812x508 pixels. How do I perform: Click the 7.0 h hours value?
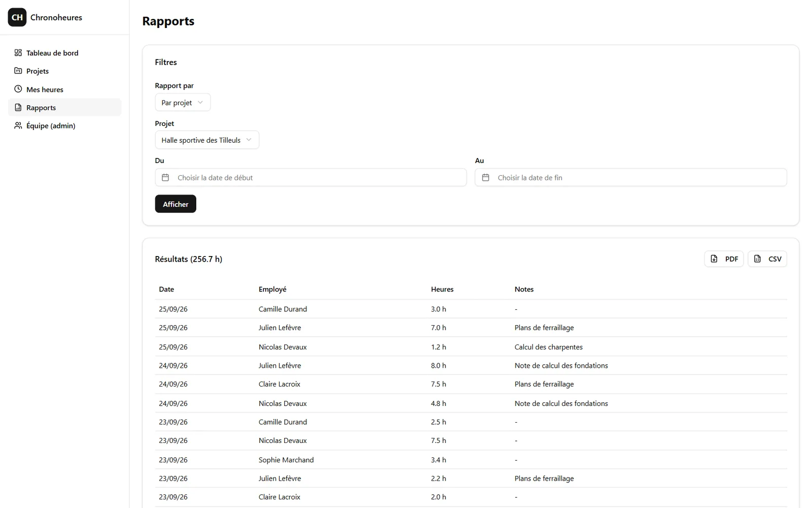(438, 328)
